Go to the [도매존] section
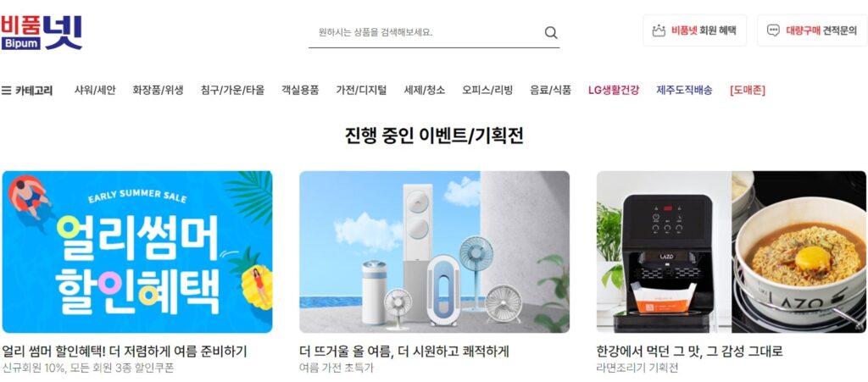 click(748, 90)
